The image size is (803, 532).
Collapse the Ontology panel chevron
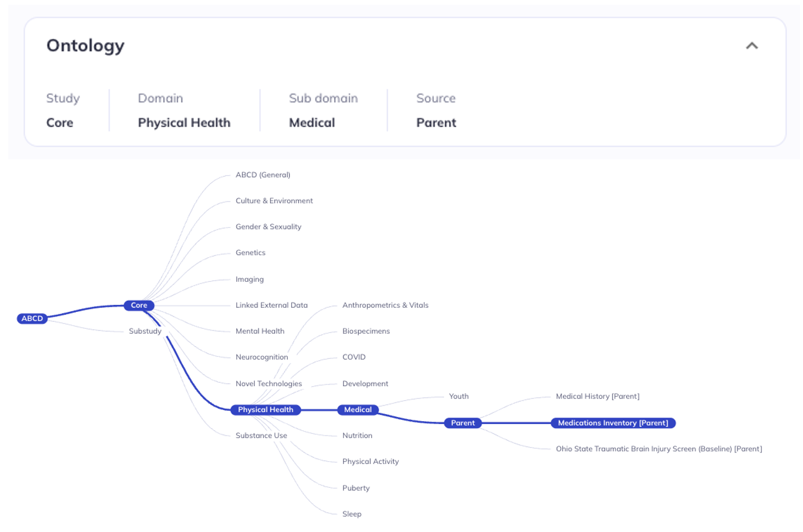(x=751, y=46)
